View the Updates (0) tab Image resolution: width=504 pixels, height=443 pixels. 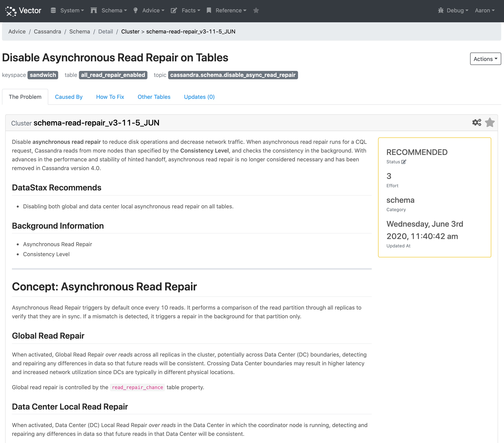199,97
